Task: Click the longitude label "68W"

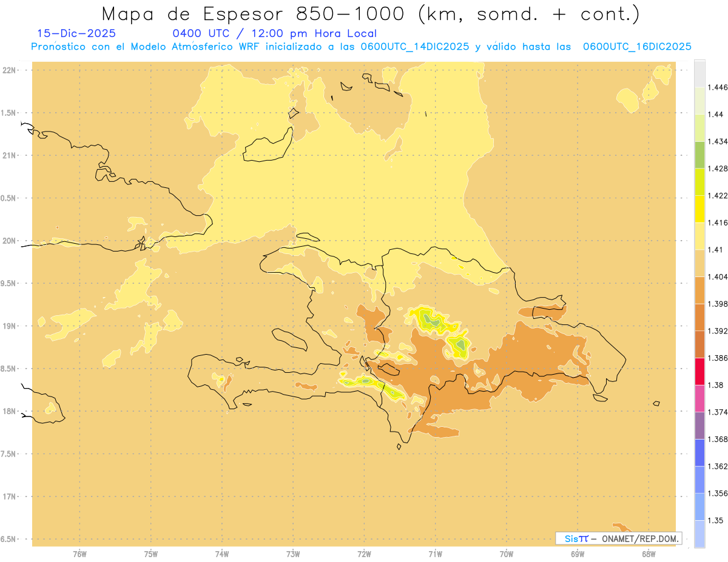Action: 649,554
